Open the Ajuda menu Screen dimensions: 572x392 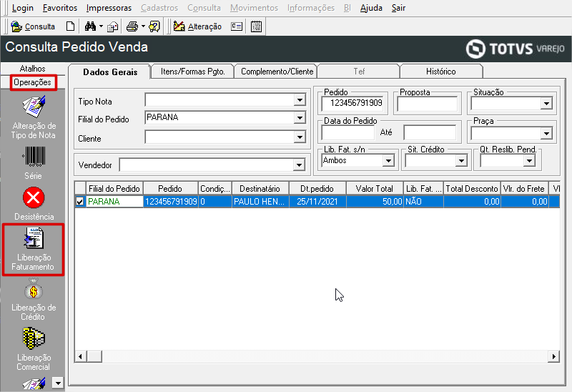pyautogui.click(x=371, y=8)
